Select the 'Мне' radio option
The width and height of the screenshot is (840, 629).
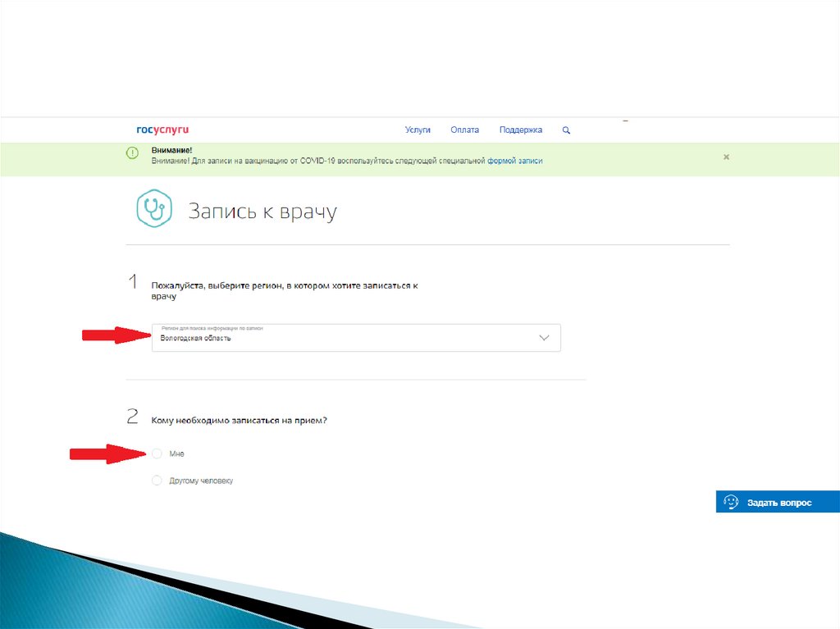point(157,454)
